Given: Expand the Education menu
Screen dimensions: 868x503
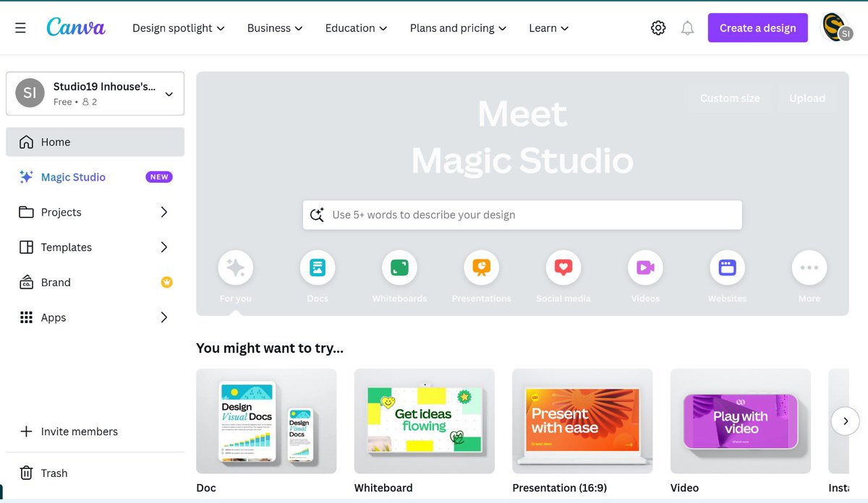Looking at the screenshot, I should click(357, 28).
